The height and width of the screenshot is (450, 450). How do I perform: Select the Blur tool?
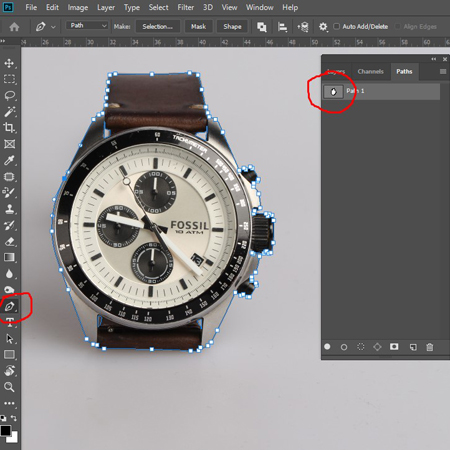pos(9,274)
